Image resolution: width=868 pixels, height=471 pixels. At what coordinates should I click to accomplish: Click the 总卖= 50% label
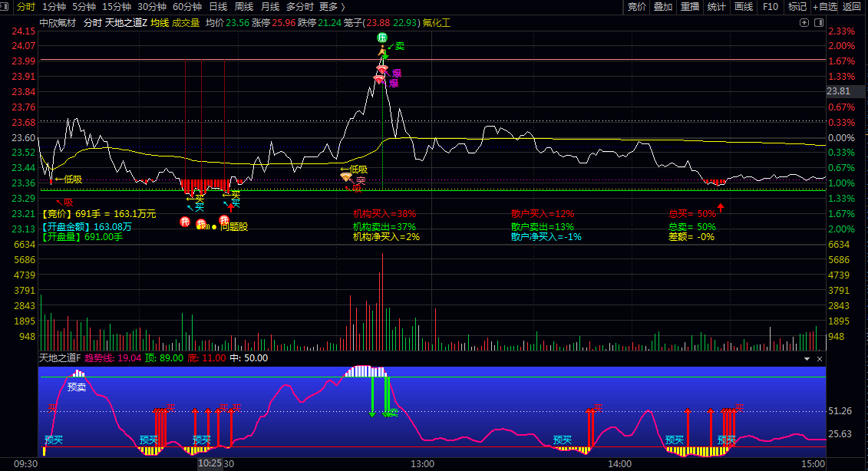click(692, 226)
